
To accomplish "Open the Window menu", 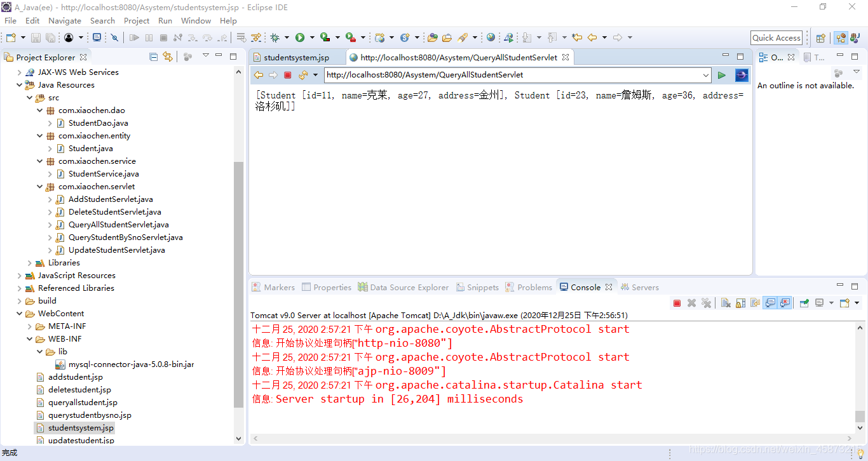I will 196,20.
